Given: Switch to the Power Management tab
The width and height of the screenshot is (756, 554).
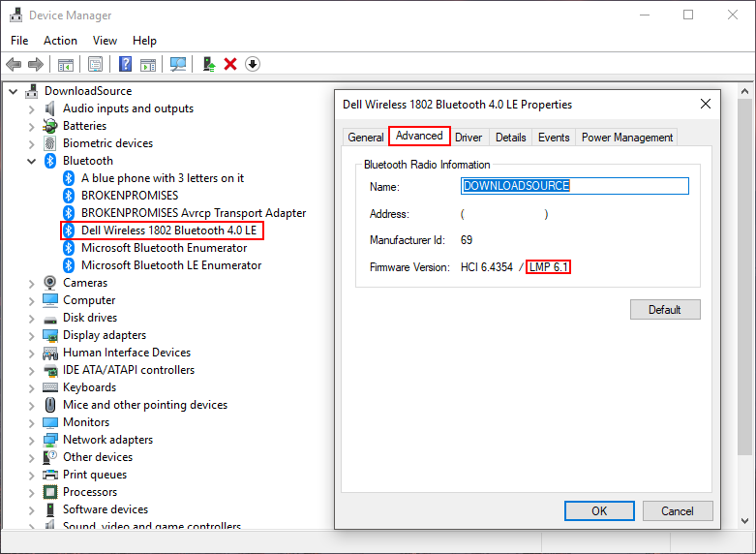Looking at the screenshot, I should click(627, 138).
